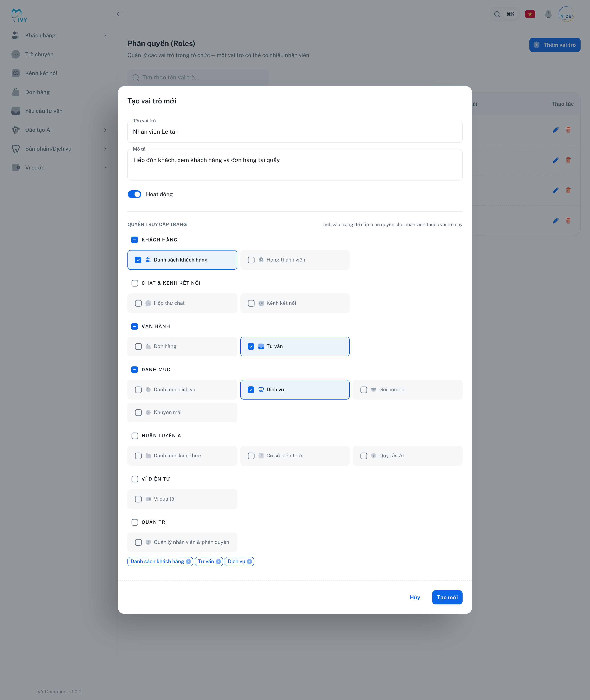Check the HUẤN LUYỆN AI group
Viewport: 590px width, 700px height.
pos(135,436)
